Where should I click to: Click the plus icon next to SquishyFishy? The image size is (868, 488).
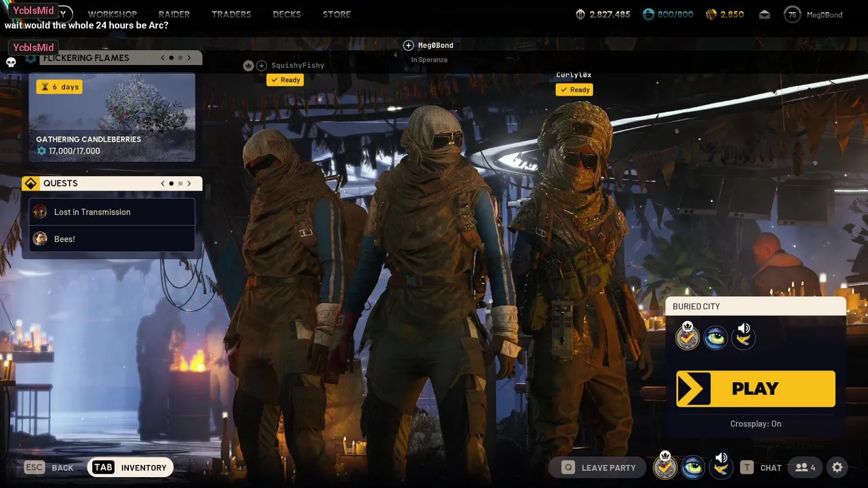point(262,66)
